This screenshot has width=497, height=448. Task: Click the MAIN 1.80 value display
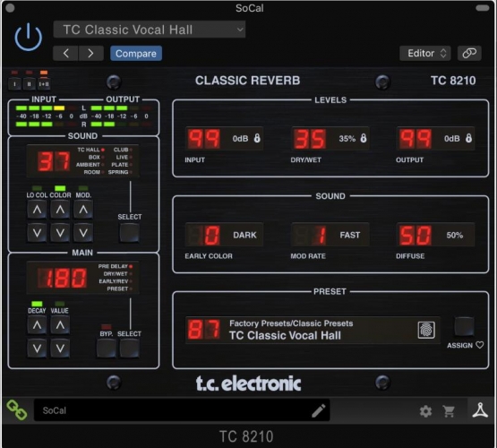(62, 278)
